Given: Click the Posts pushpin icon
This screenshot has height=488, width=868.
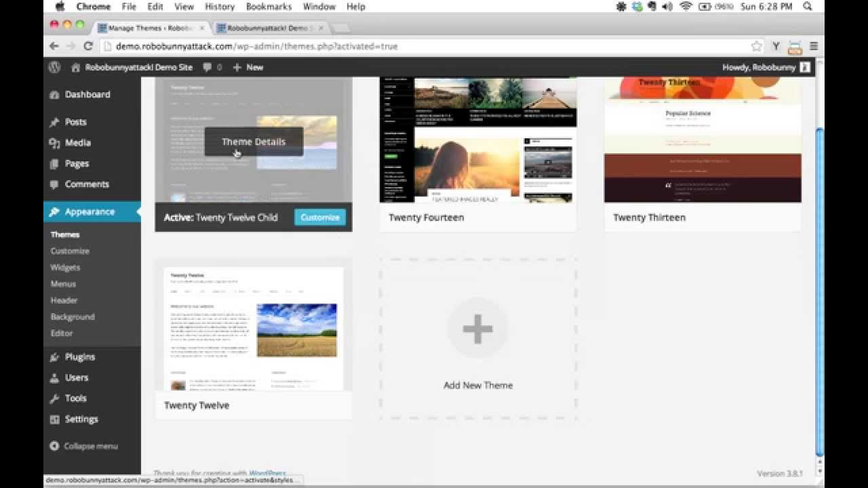Looking at the screenshot, I should click(x=55, y=122).
